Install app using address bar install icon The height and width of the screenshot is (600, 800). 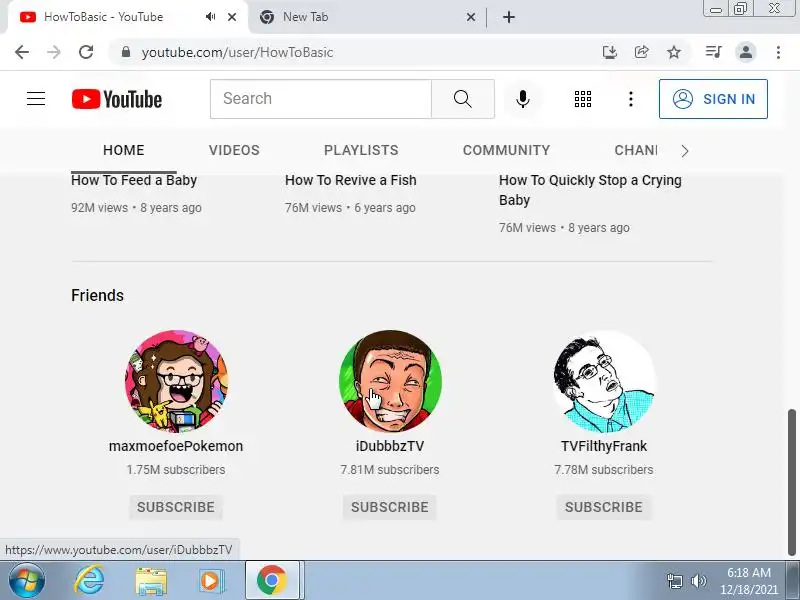point(610,52)
